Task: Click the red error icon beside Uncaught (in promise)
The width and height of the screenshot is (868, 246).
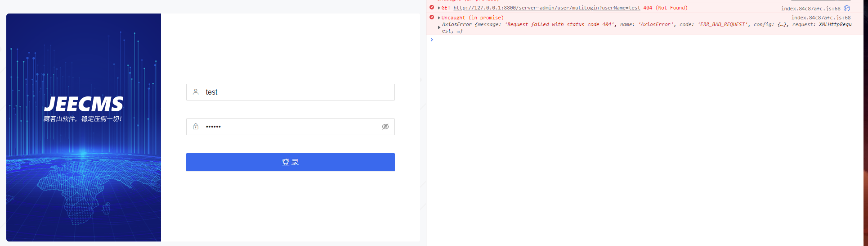Action: coord(432,18)
